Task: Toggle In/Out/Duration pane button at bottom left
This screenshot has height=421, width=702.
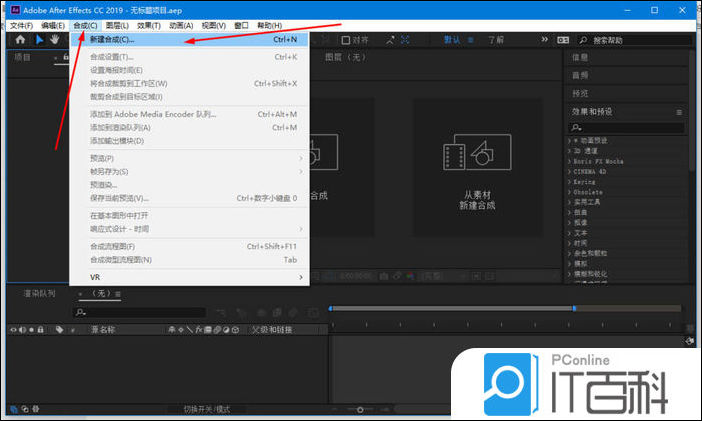Action: point(35,409)
